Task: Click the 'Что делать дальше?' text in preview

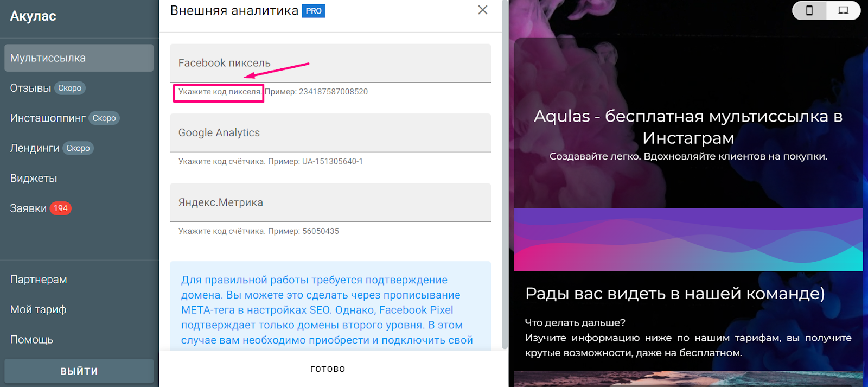Action: tap(575, 323)
